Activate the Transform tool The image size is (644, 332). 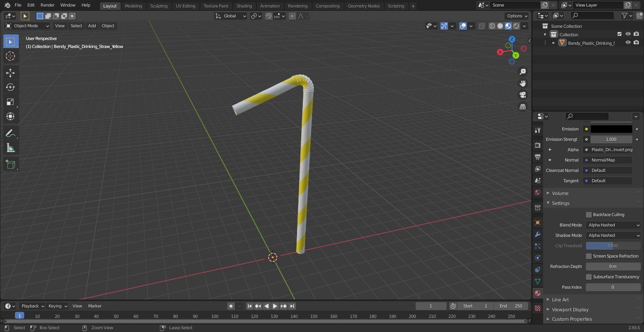point(10,116)
